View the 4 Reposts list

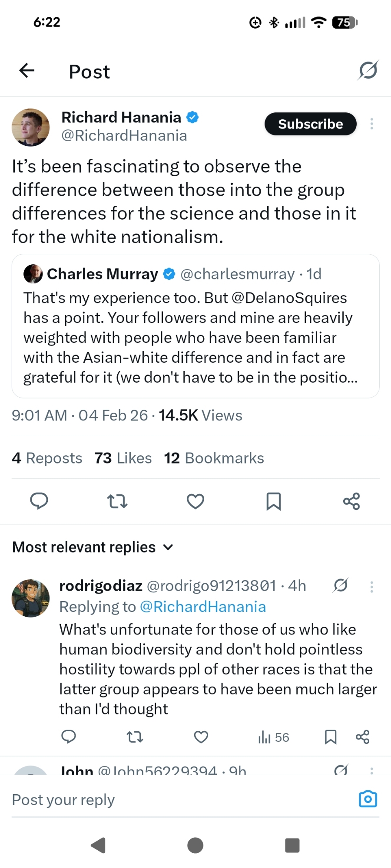coord(47,458)
